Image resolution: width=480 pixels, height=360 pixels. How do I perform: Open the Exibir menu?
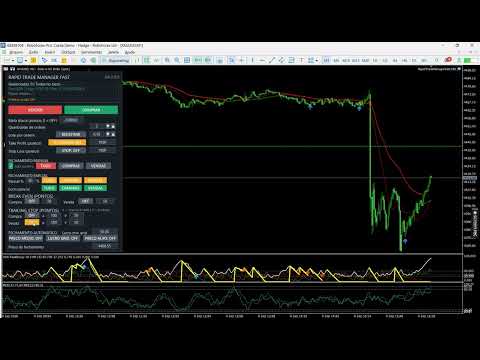click(34, 52)
